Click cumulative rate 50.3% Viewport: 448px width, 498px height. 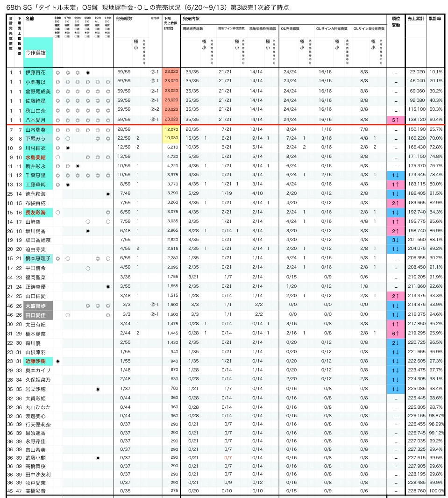click(x=436, y=109)
